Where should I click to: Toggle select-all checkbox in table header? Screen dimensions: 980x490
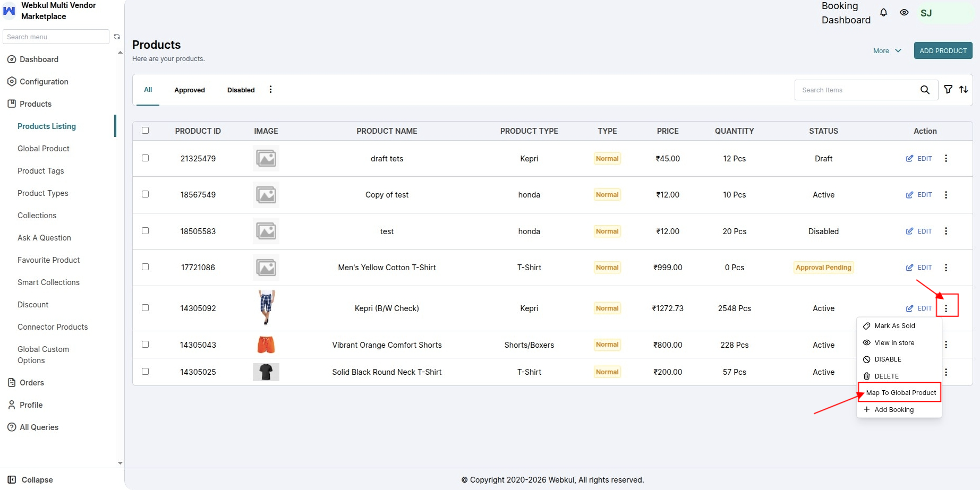pos(146,131)
